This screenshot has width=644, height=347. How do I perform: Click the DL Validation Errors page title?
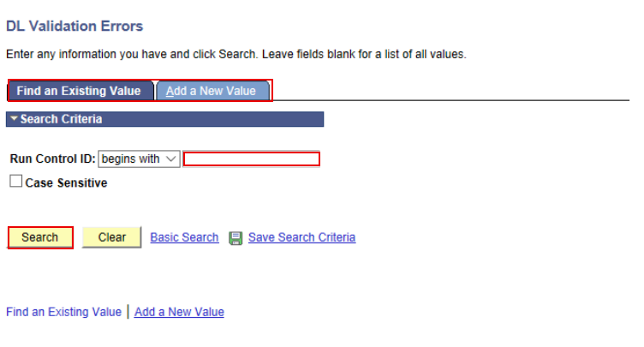75,26
